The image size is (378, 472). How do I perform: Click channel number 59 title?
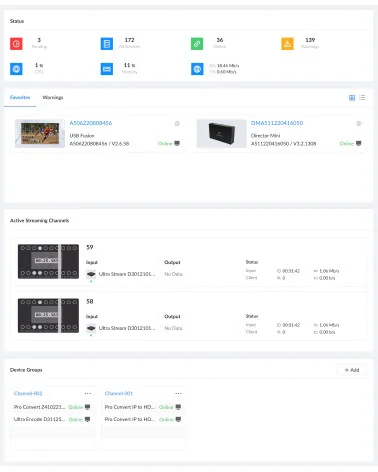(x=90, y=247)
